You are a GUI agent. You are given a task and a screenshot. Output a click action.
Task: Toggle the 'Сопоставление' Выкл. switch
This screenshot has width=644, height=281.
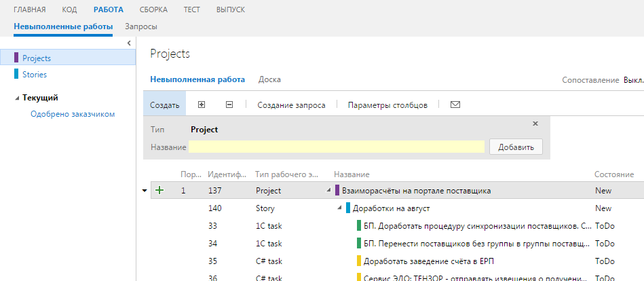pyautogui.click(x=633, y=80)
